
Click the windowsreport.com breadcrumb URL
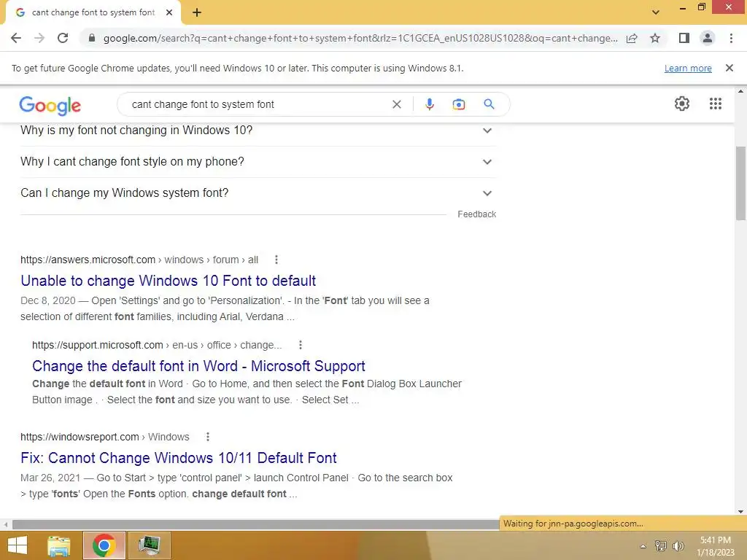pos(105,437)
